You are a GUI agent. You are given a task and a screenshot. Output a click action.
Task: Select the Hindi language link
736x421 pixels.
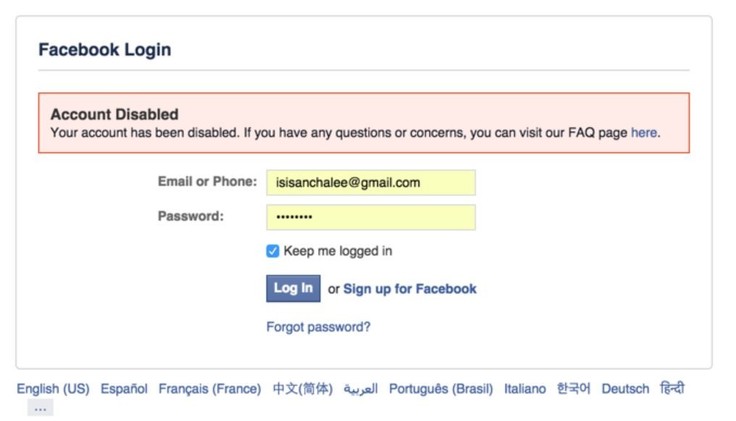(x=672, y=389)
